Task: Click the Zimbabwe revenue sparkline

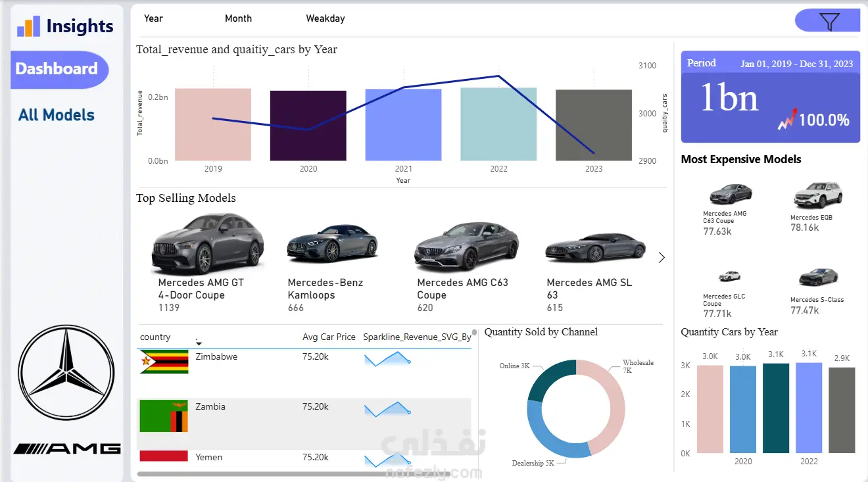Action: point(387,359)
